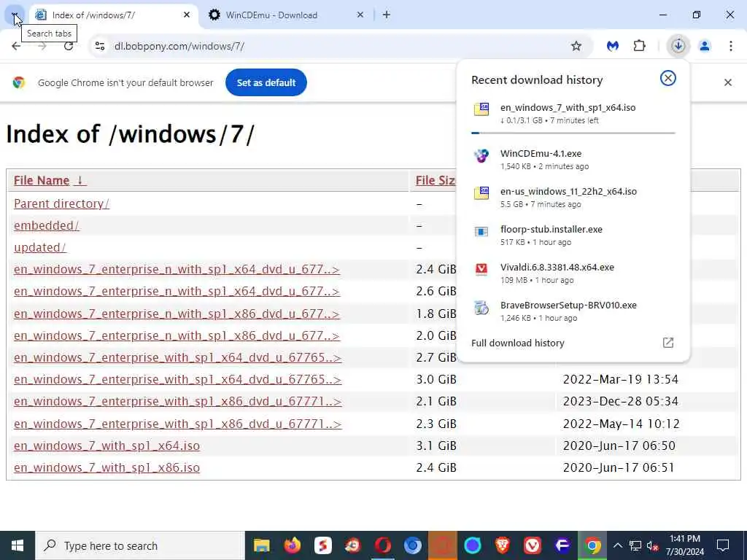Reload the current page
Viewport: 747px width, 560px height.
[69, 46]
